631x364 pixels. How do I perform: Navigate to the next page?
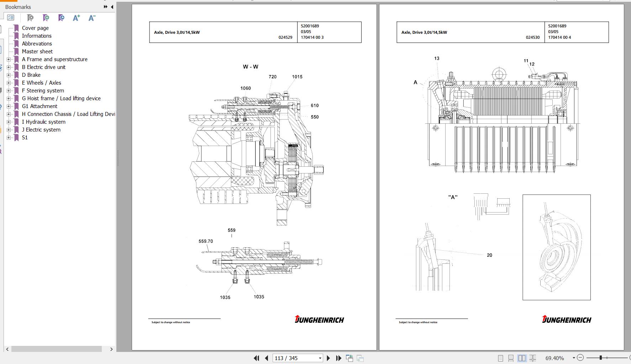(x=328, y=358)
